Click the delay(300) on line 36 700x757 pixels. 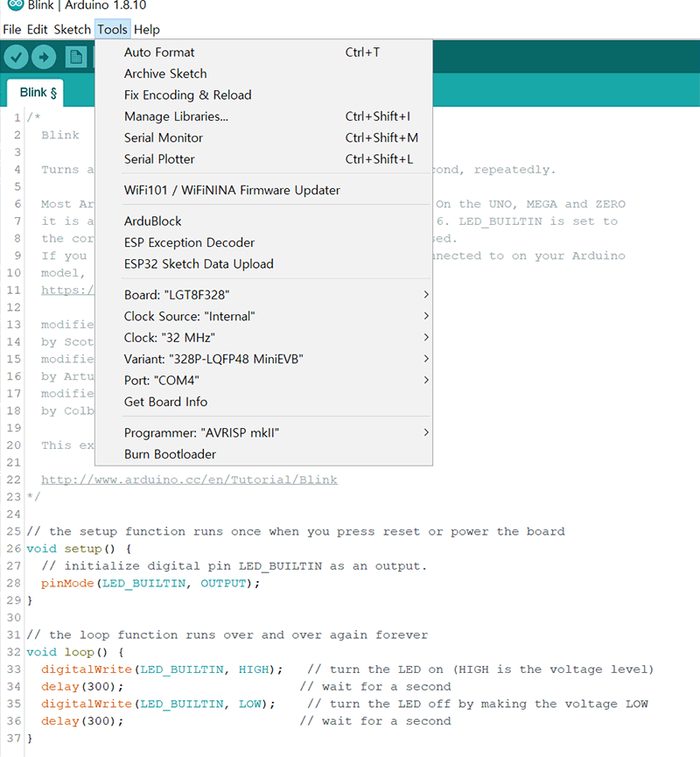82,721
